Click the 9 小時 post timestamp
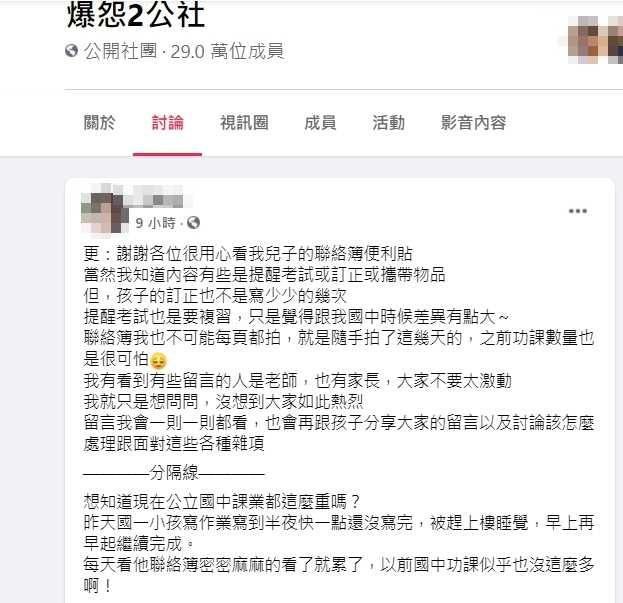 [x=155, y=223]
